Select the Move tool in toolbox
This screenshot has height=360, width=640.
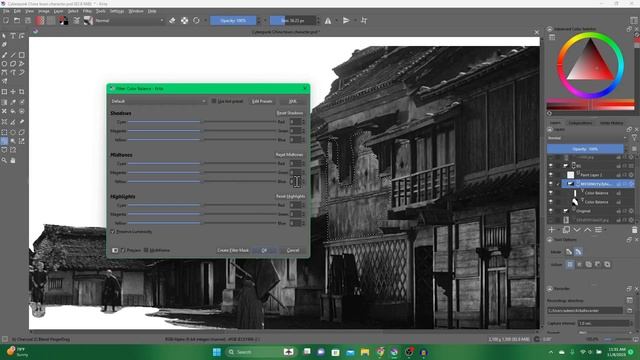click(13, 92)
